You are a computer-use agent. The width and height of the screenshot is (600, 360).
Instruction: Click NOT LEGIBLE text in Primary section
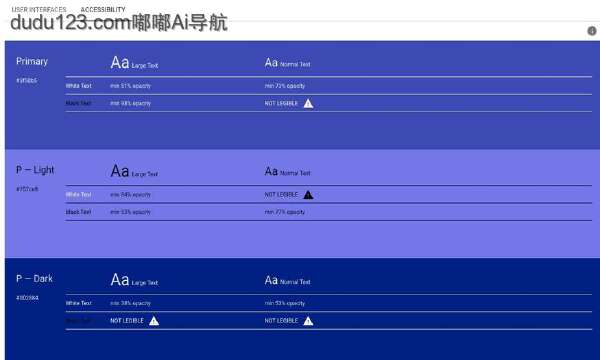click(x=281, y=104)
